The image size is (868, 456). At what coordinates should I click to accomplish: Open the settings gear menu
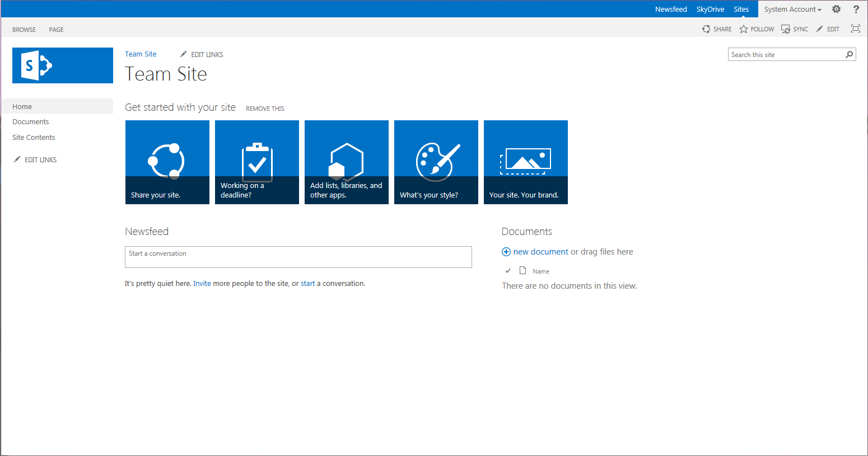tap(836, 9)
